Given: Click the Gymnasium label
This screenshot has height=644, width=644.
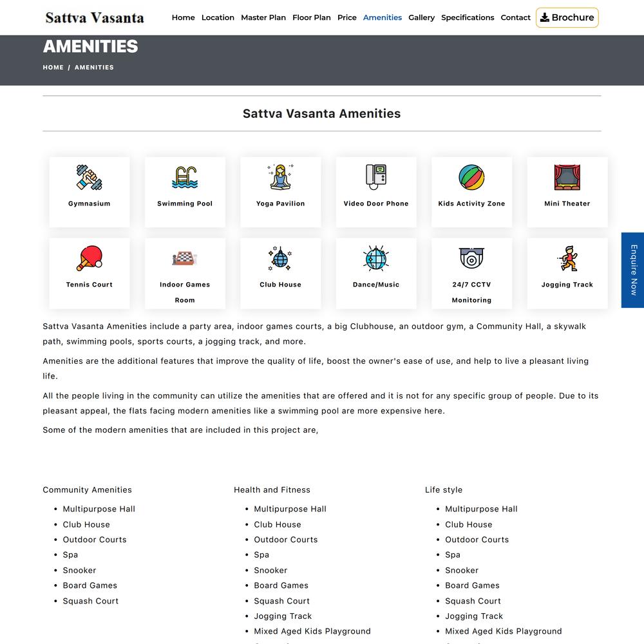Looking at the screenshot, I should (x=89, y=204).
